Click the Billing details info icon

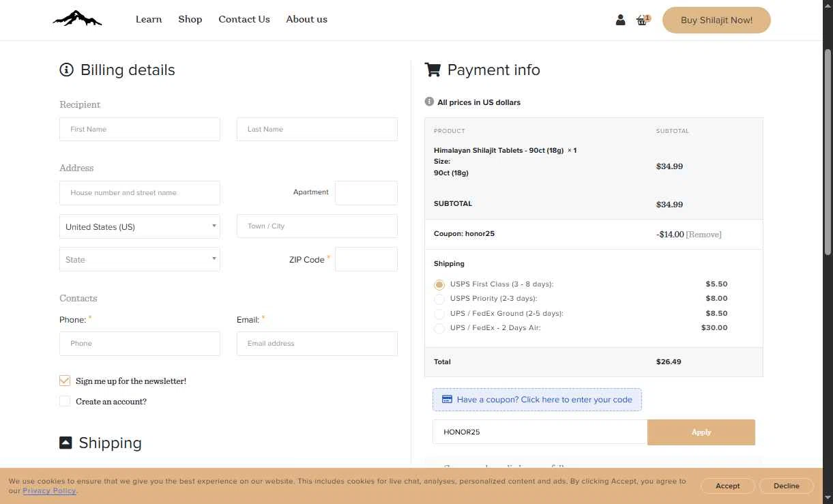click(x=66, y=70)
